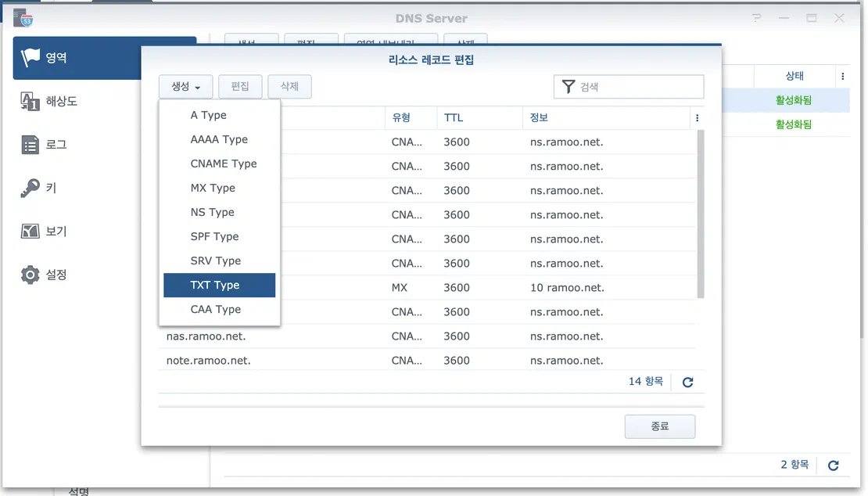868x496 pixels.
Task: Expand the 생성 (Create) dropdown button
Action: 185,86
